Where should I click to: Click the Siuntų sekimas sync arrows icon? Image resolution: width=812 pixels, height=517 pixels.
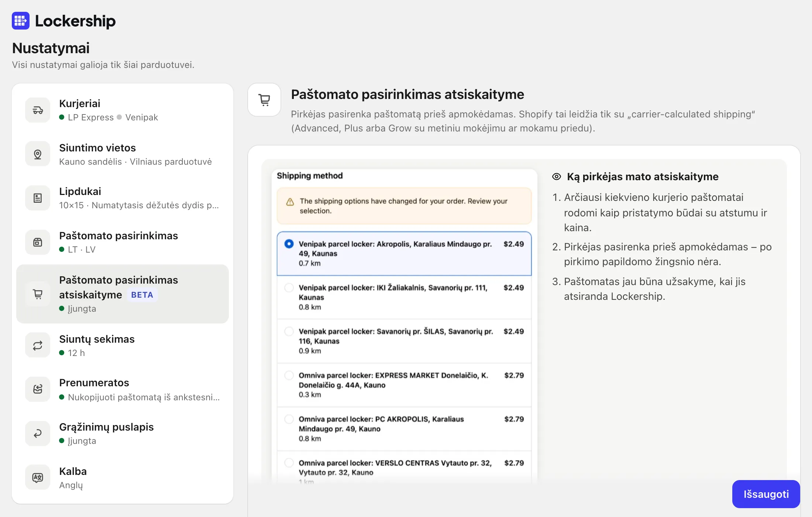(x=38, y=346)
